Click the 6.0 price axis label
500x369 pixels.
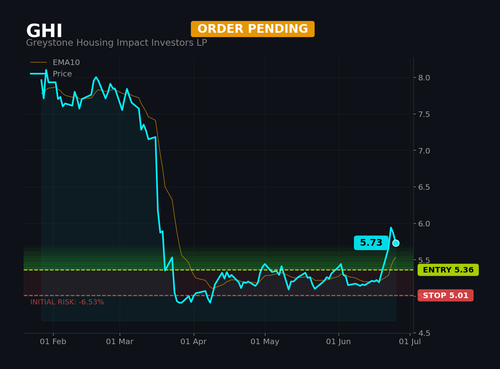(x=424, y=224)
